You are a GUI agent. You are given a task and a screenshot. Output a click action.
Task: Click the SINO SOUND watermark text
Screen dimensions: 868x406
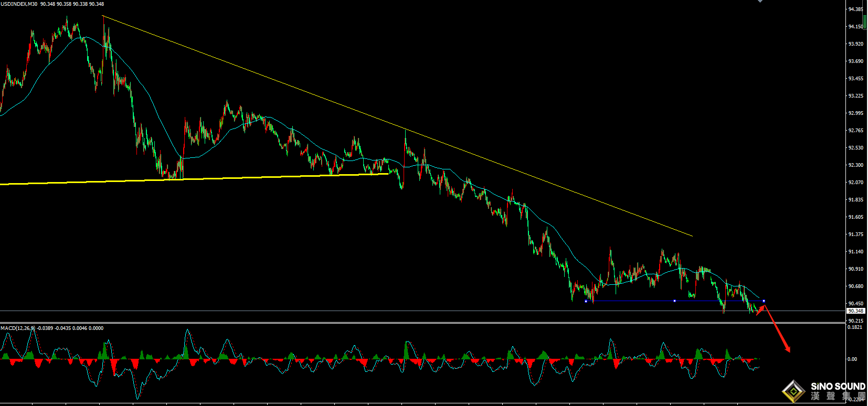(838, 387)
